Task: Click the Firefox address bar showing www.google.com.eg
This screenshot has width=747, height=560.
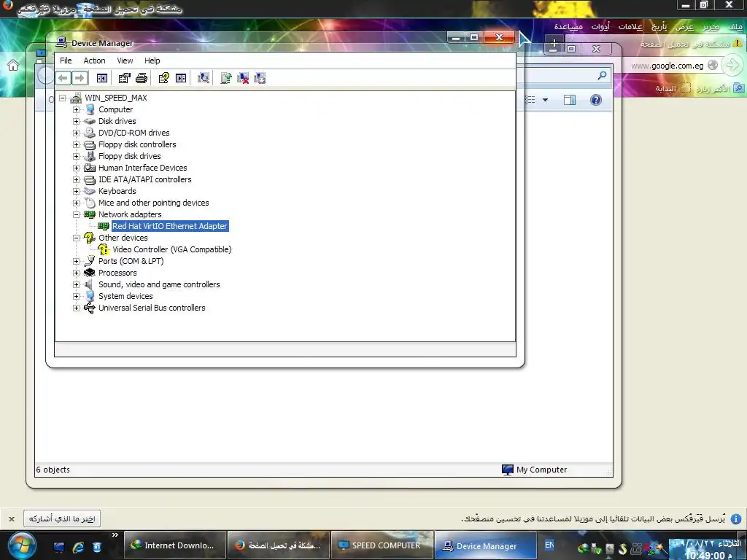Action: [x=667, y=66]
